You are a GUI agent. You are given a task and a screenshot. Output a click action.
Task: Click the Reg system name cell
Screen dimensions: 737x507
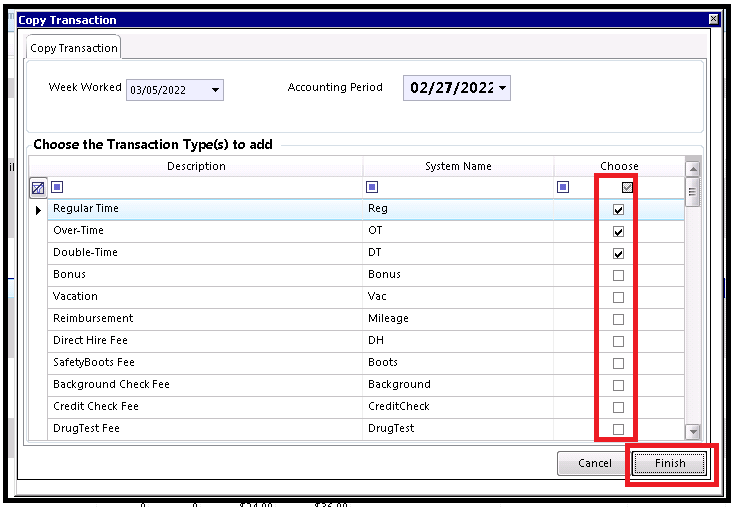coord(458,210)
